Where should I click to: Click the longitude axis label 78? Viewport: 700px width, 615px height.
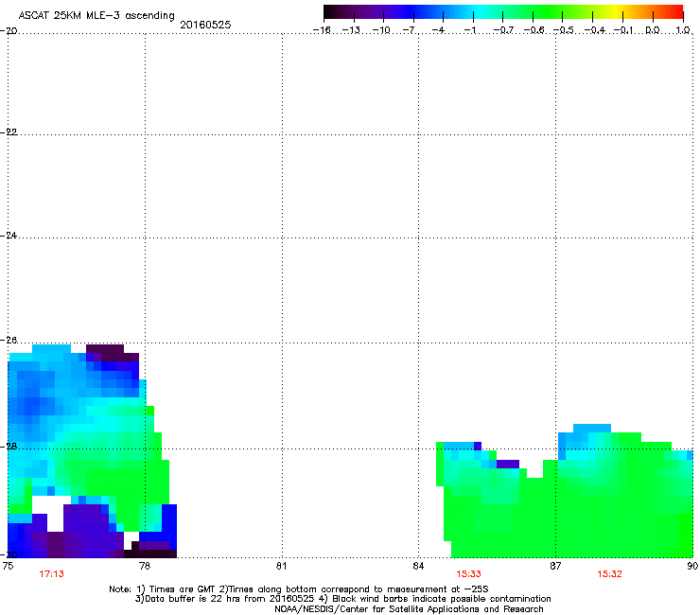pos(145,566)
